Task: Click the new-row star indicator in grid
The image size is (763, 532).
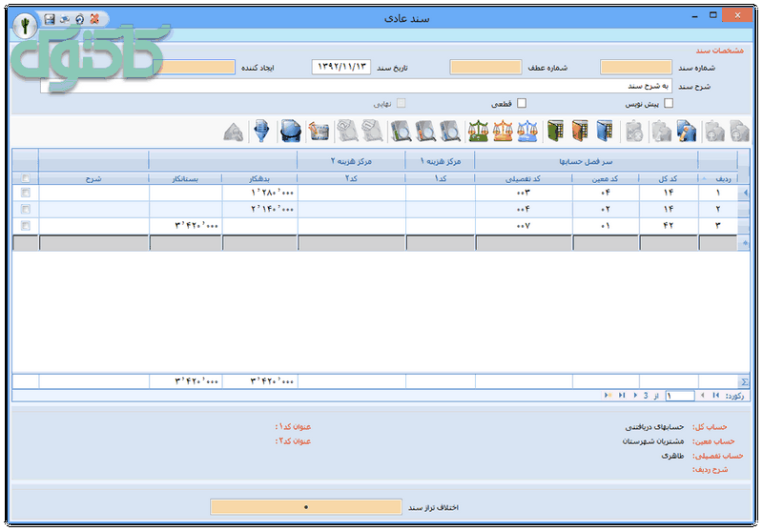Action: (744, 243)
